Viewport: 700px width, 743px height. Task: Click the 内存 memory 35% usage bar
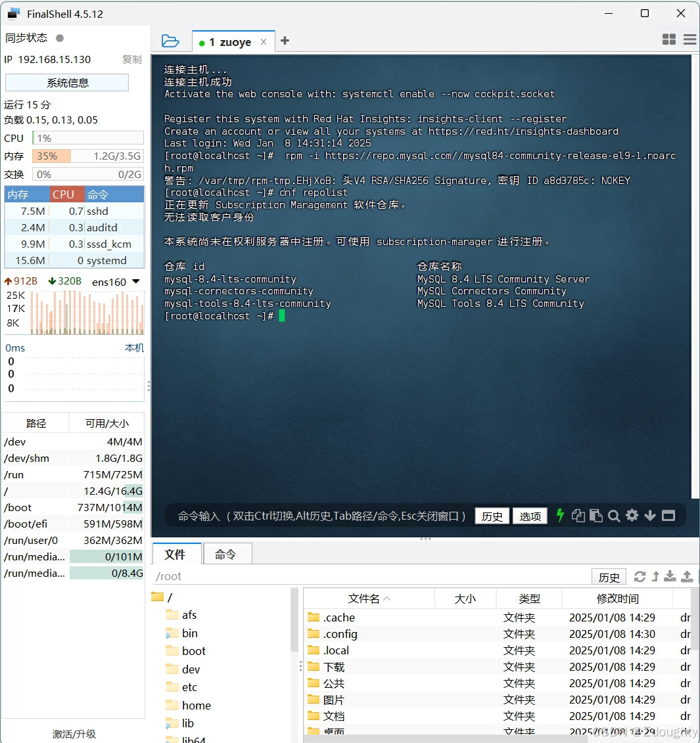click(87, 156)
